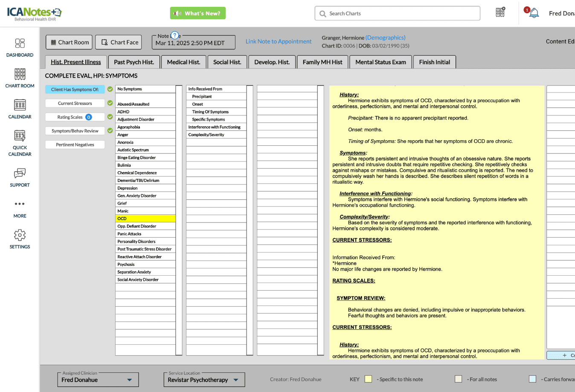Open the Past Psych Hist. tab
The image size is (575, 392).
[134, 62]
